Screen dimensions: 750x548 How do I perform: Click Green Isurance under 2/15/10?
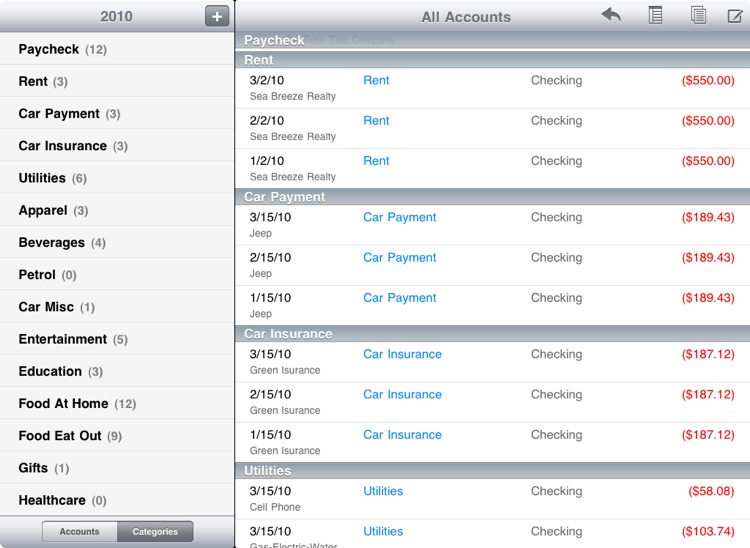coord(285,410)
